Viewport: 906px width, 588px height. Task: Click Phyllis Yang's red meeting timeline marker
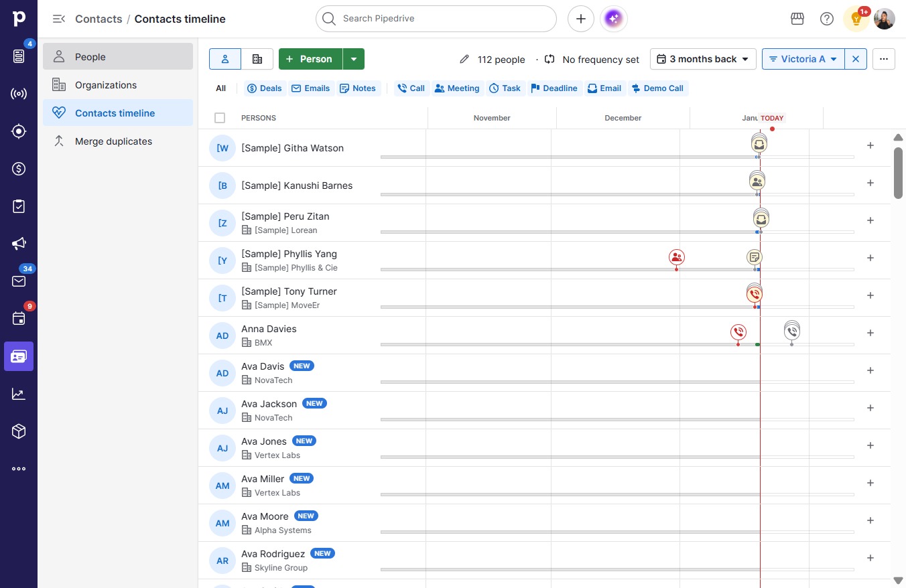[x=677, y=256]
